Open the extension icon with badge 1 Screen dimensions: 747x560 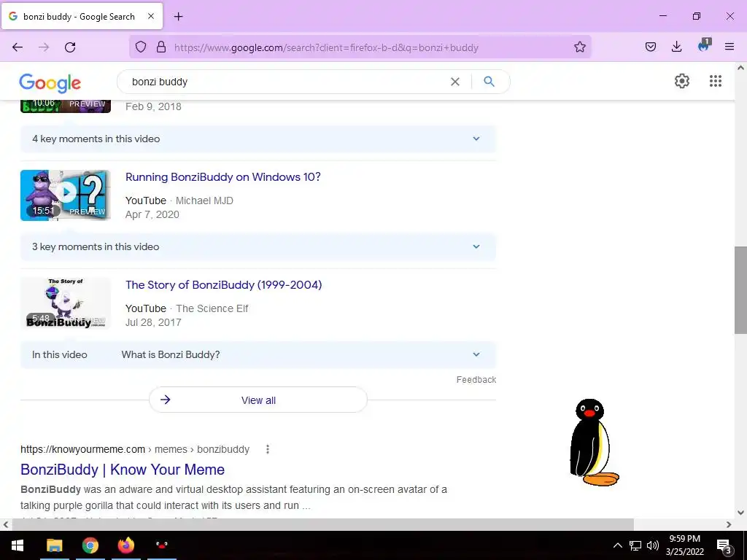pyautogui.click(x=704, y=46)
